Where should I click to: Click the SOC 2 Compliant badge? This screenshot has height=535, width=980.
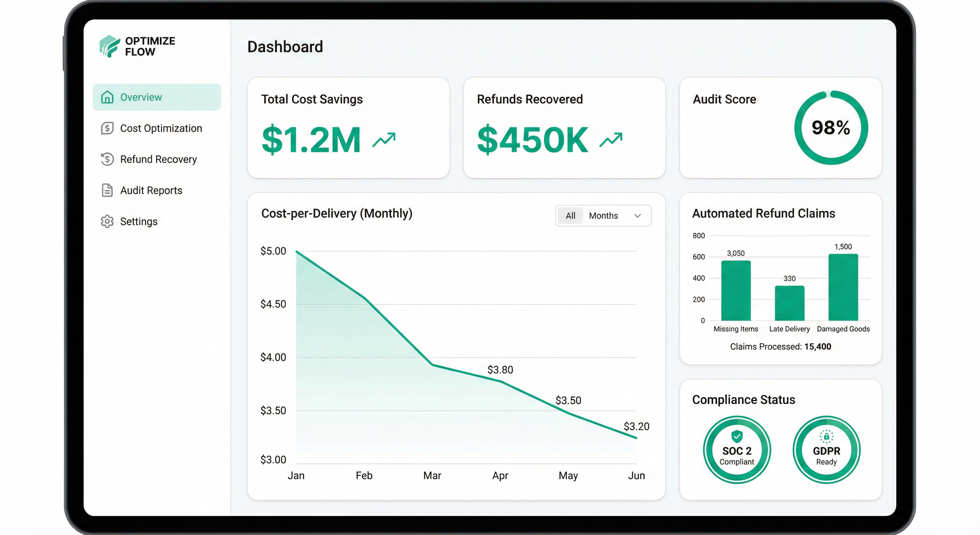point(737,450)
